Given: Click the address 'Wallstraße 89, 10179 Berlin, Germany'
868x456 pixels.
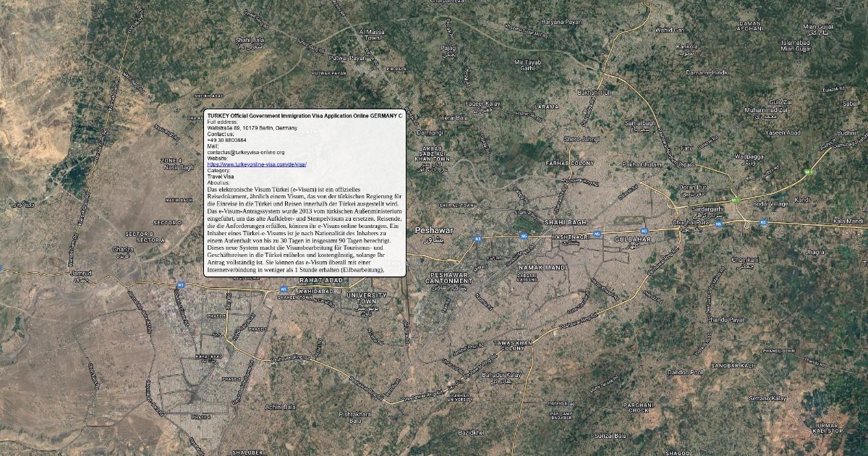Looking at the screenshot, I should pyautogui.click(x=252, y=128).
